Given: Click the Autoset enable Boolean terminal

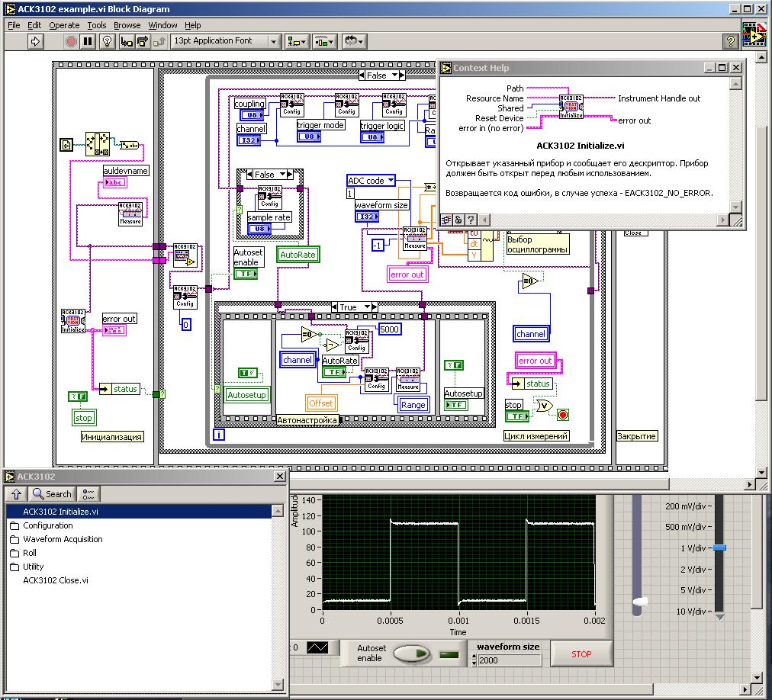Looking at the screenshot, I should click(x=246, y=274).
